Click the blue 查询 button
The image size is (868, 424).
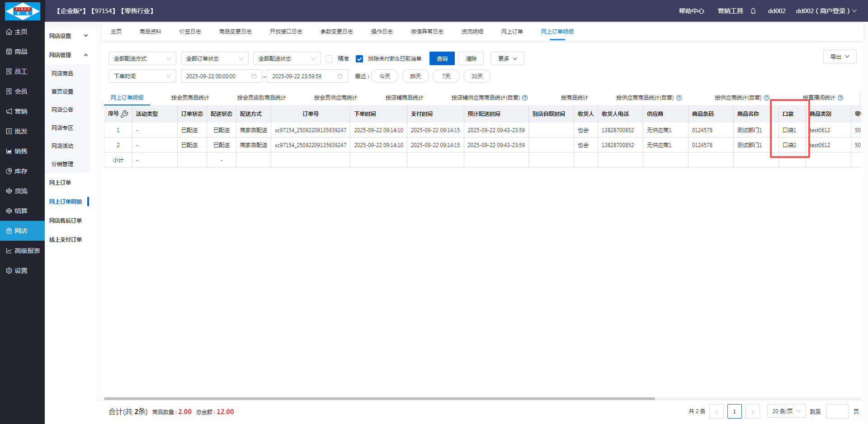[x=442, y=59]
